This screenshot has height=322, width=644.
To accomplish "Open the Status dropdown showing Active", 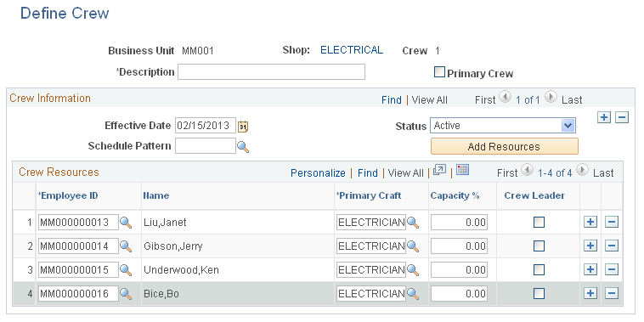I will pos(503,126).
